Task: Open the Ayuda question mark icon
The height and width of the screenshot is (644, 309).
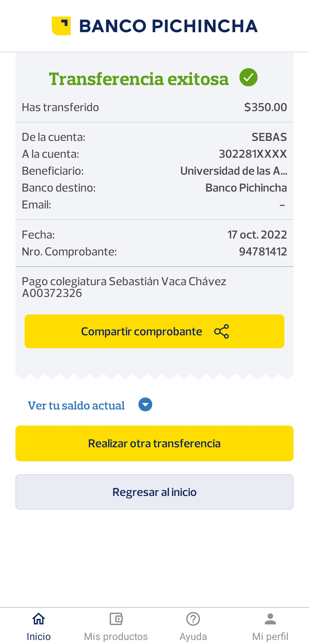Action: pyautogui.click(x=193, y=619)
